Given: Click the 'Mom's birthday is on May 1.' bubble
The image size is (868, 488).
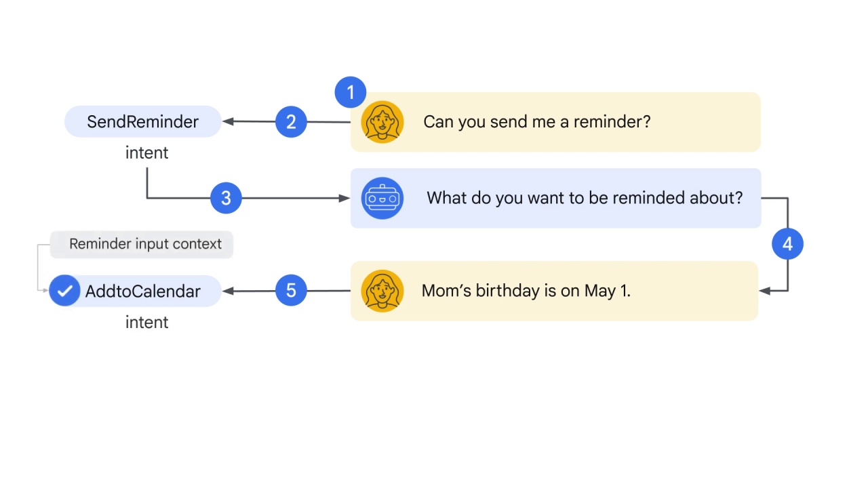Looking at the screenshot, I should click(554, 291).
